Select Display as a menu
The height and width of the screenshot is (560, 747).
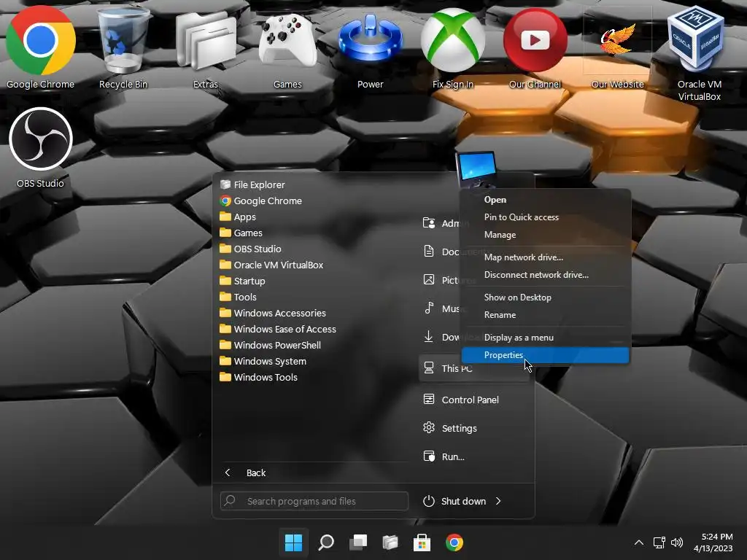(545, 337)
